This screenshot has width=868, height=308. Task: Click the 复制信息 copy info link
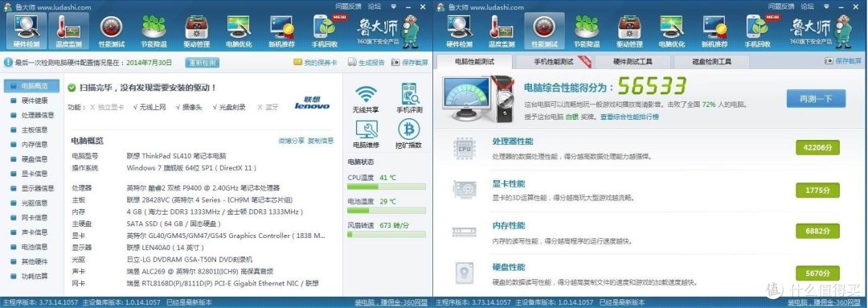click(321, 141)
